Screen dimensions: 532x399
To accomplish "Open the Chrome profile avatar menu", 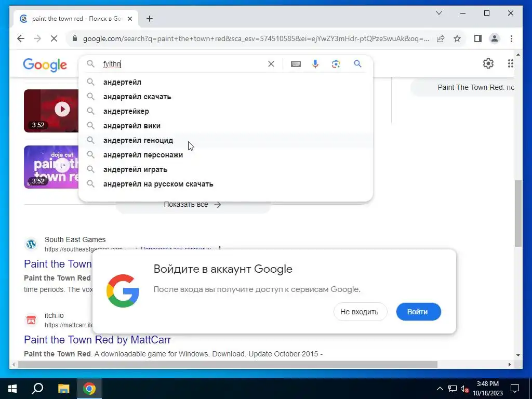I will coord(495,38).
